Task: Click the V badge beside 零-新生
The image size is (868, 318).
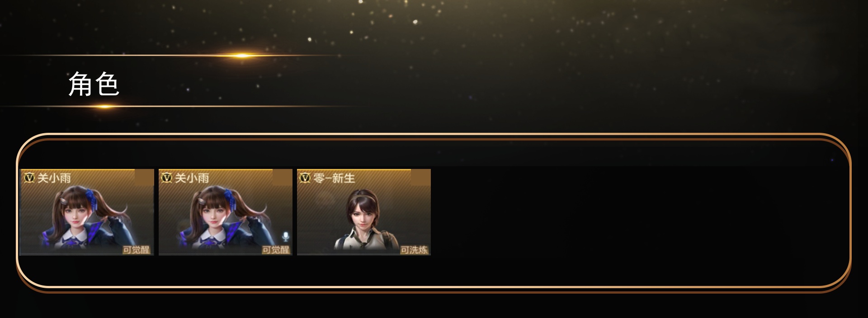Action: pyautogui.click(x=305, y=178)
